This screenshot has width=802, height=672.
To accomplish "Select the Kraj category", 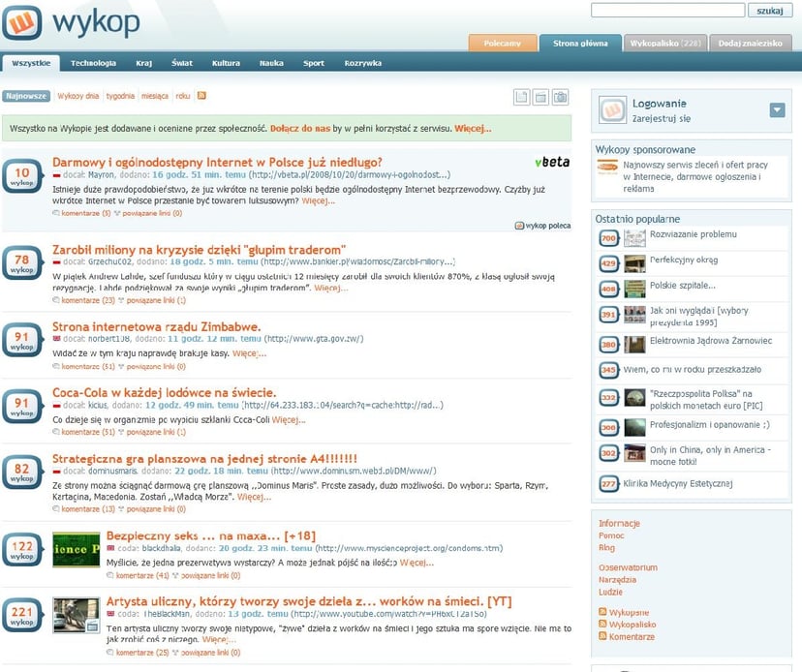I will (x=143, y=63).
